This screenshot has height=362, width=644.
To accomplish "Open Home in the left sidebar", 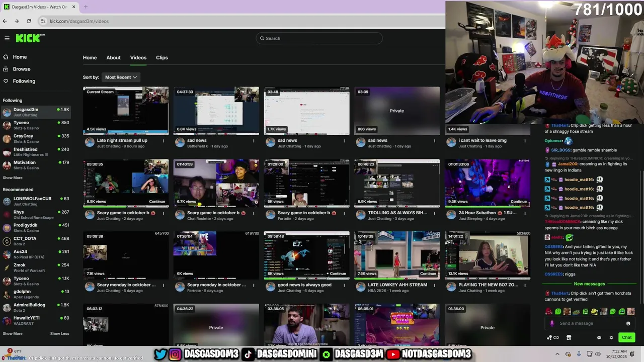I will pyautogui.click(x=15, y=57).
